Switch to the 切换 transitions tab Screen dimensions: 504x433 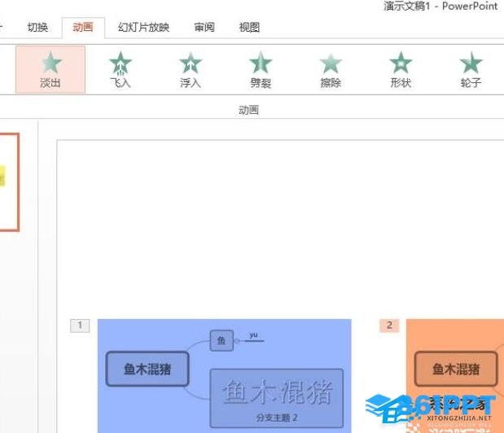point(37,28)
